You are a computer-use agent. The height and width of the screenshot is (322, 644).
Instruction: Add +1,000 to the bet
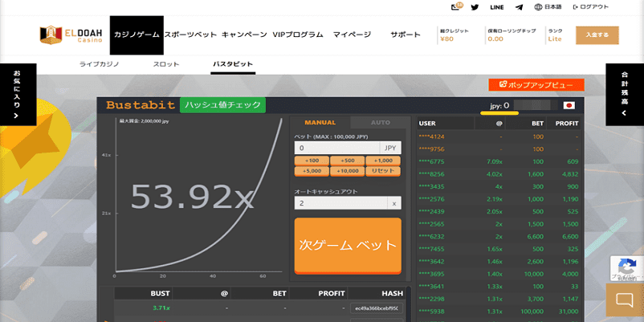tap(383, 161)
